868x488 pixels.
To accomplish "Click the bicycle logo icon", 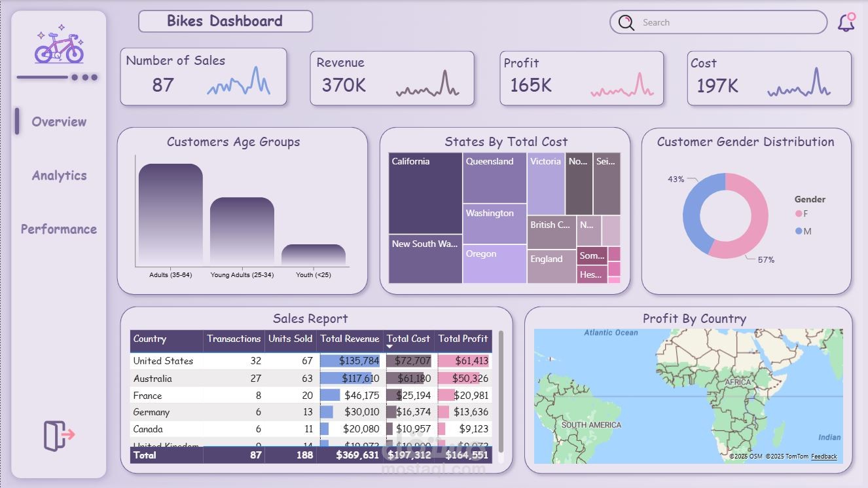I will 59,45.
